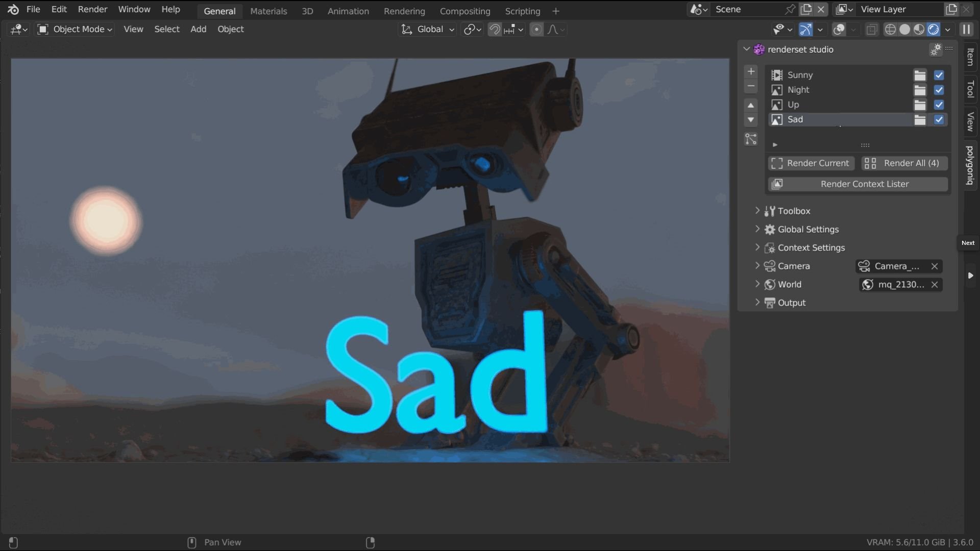Screen dimensions: 980x551
Task: Toggle proportional editing icon
Action: (536, 29)
